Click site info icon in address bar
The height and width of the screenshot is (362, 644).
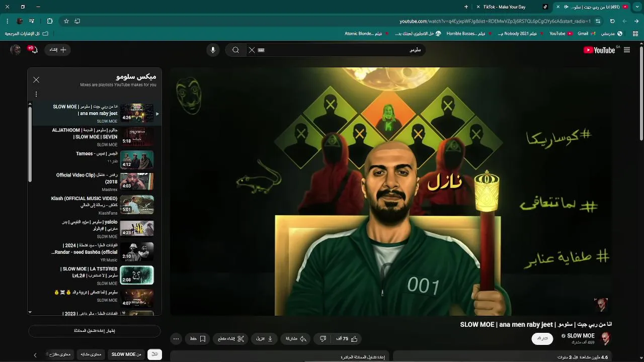click(598, 21)
